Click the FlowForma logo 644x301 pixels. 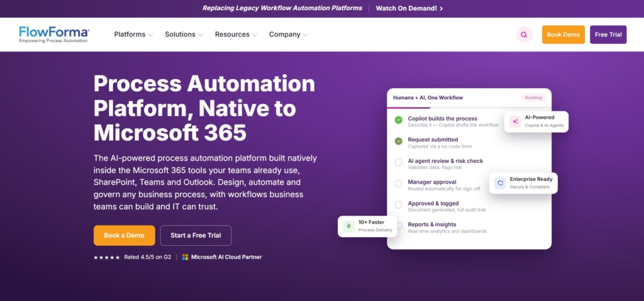point(54,35)
